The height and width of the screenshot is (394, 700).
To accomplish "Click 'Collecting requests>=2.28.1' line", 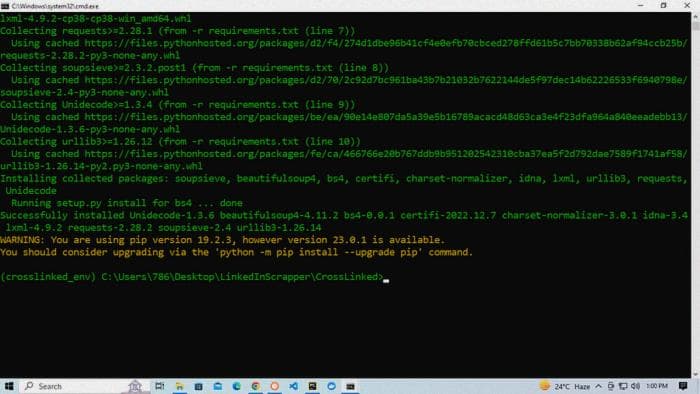I will (x=177, y=31).
